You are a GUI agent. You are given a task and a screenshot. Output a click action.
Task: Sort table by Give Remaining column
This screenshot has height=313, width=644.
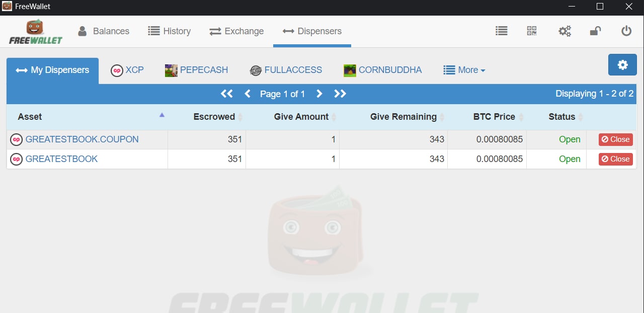click(x=393, y=117)
